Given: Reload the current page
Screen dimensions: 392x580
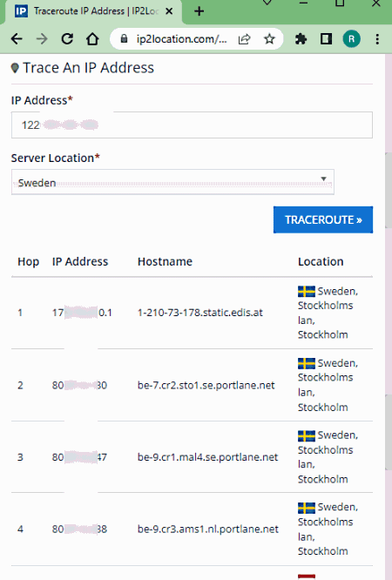Looking at the screenshot, I should pyautogui.click(x=67, y=39).
